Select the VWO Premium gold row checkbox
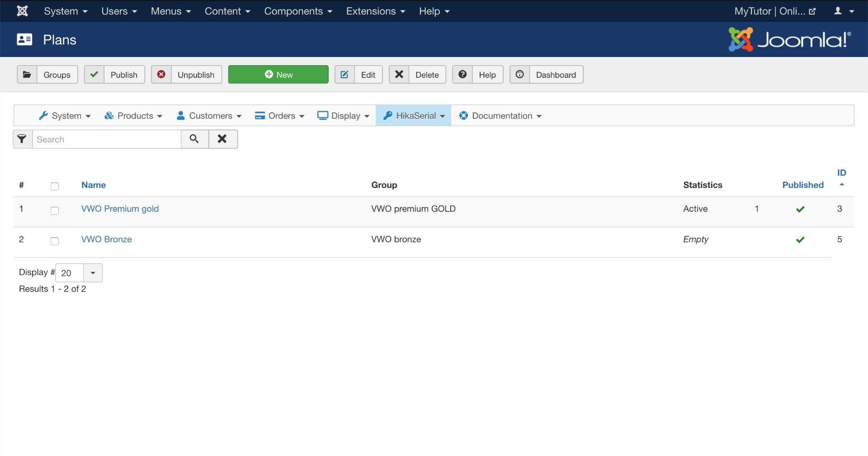The width and height of the screenshot is (868, 456). pyautogui.click(x=55, y=211)
